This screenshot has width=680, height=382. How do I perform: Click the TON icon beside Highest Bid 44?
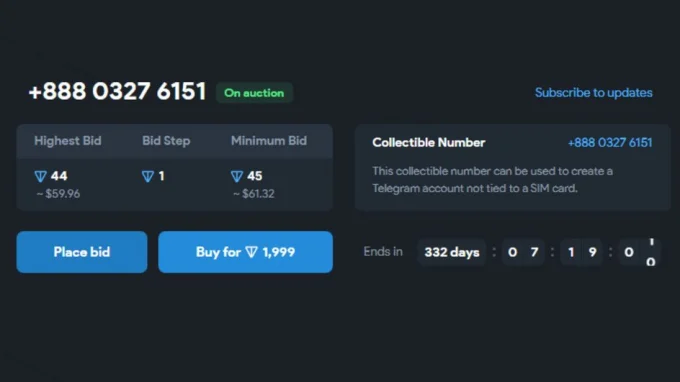[x=40, y=176]
